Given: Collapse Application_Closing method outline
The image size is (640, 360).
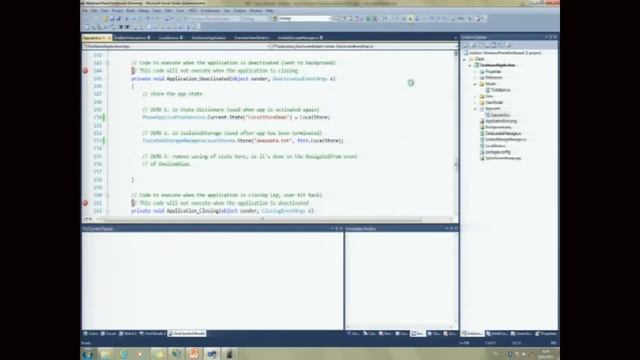Looking at the screenshot, I should 108,211.
